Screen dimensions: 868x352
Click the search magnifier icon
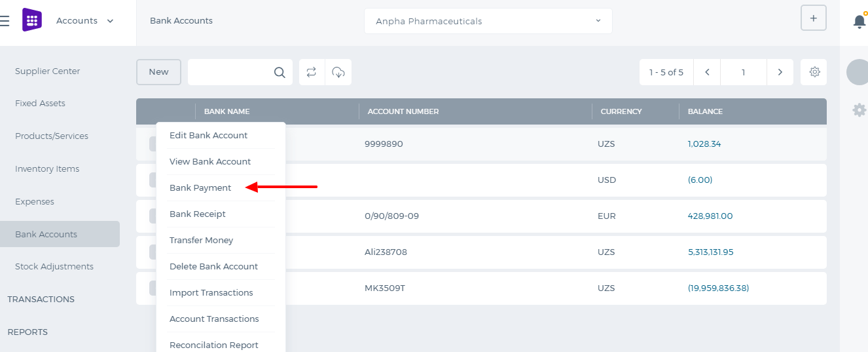(x=280, y=72)
